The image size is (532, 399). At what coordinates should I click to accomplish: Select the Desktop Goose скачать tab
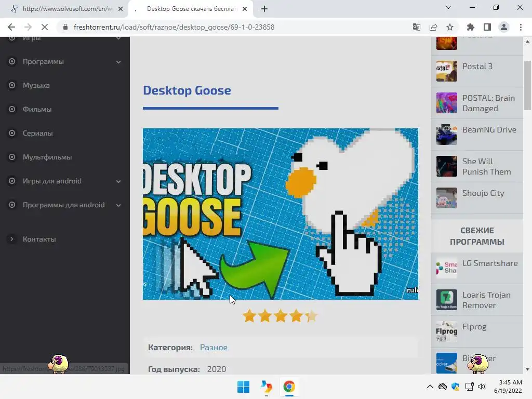[190, 9]
